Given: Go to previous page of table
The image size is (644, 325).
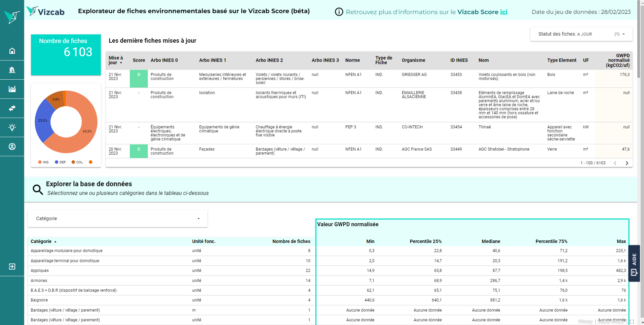Looking at the screenshot, I should (615, 163).
